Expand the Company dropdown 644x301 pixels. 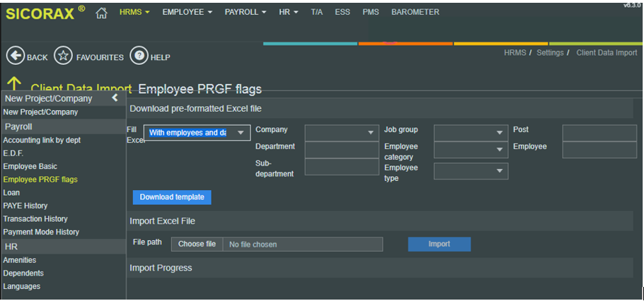pos(342,132)
